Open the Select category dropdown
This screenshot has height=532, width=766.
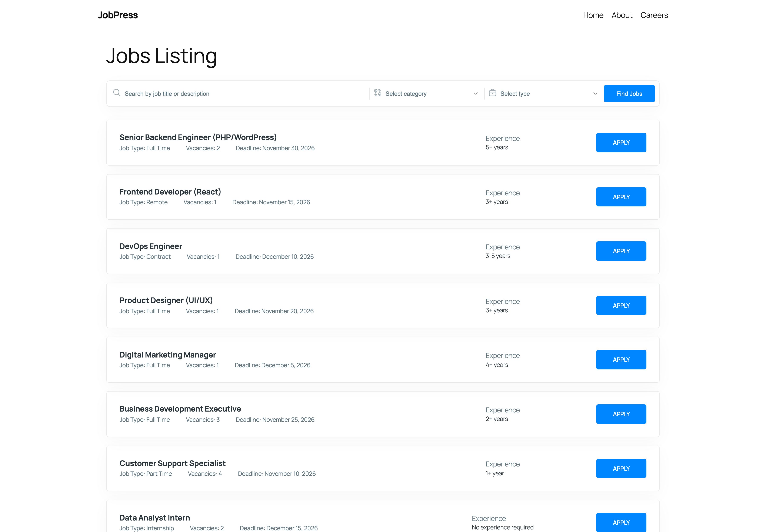427,94
